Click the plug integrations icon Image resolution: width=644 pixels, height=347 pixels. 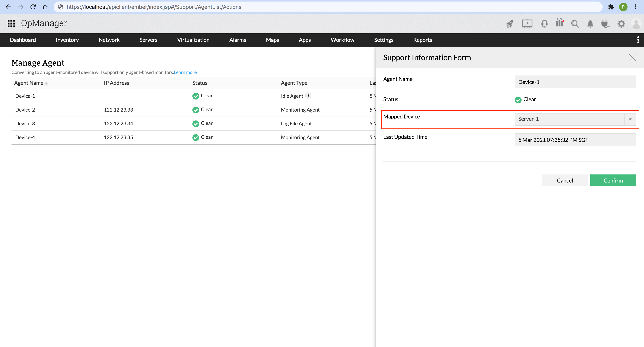click(605, 24)
